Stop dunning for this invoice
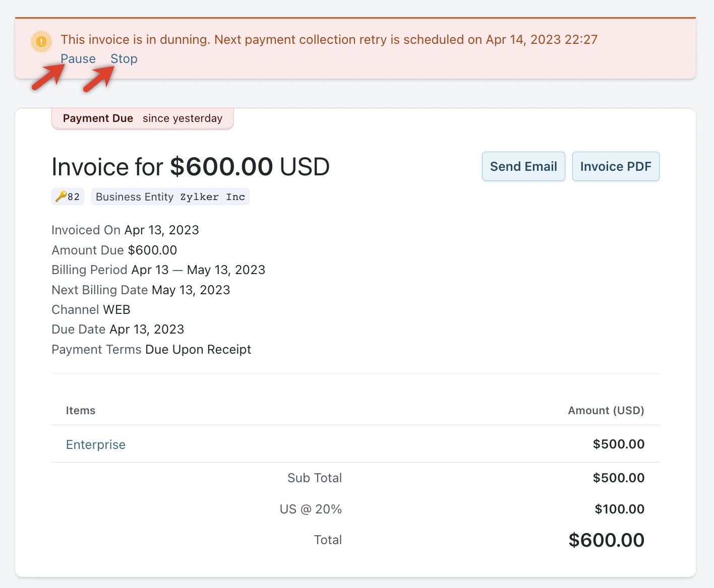The image size is (714, 588). [124, 59]
